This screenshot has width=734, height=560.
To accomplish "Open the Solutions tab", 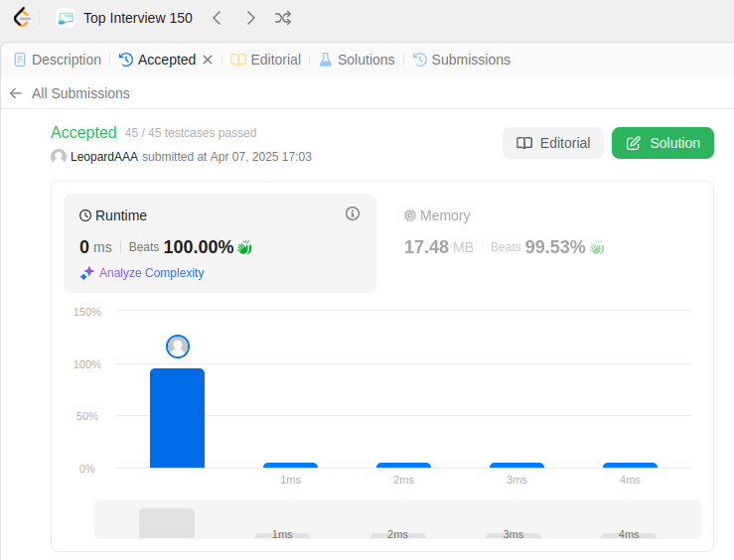I will point(358,60).
